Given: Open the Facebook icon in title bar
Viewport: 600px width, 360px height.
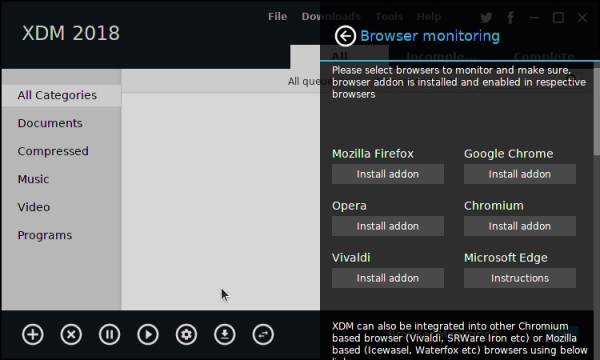Looking at the screenshot, I should [510, 17].
